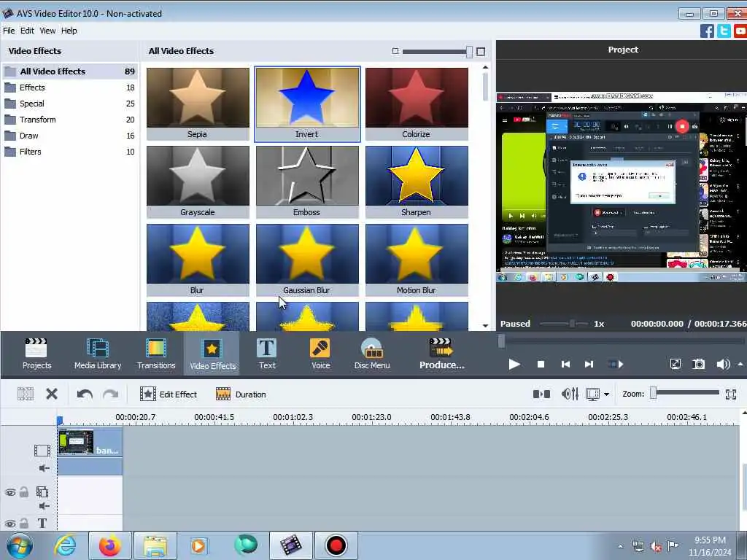
Task: Select the Draw category folder
Action: tap(70, 136)
